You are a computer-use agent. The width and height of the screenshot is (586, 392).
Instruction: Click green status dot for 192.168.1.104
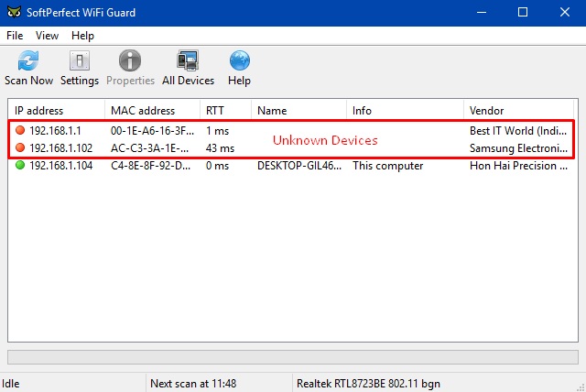[20, 165]
